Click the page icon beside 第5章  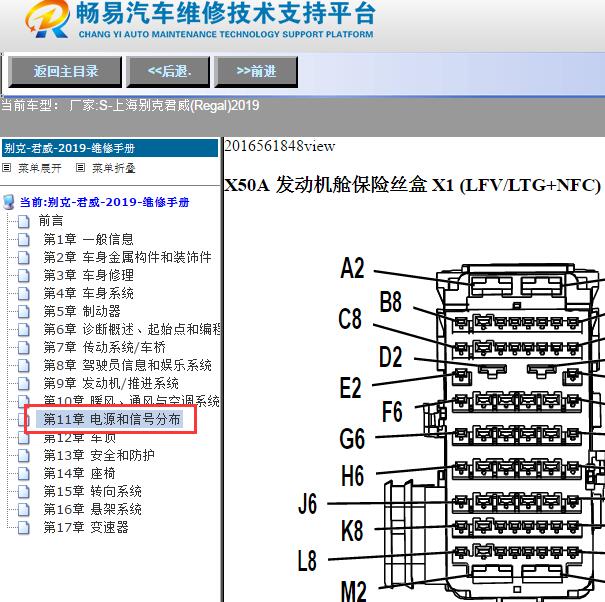pyautogui.click(x=24, y=312)
